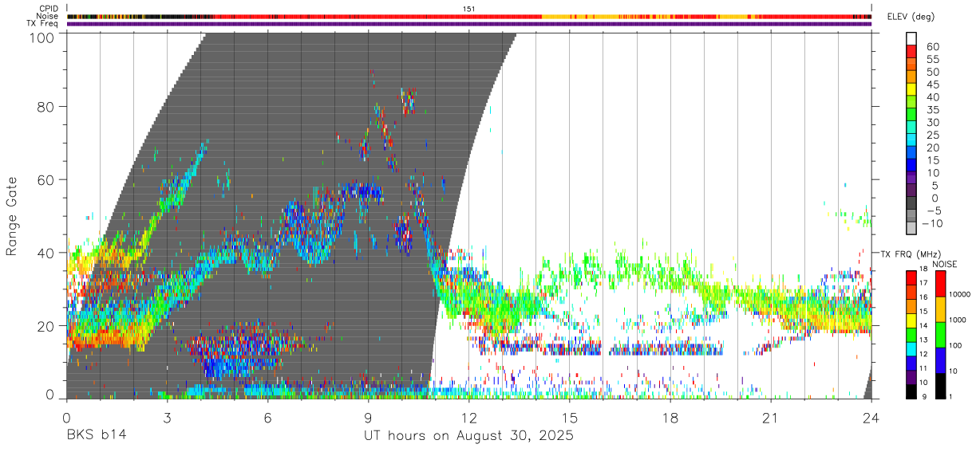
Task: Click the 35 label on ELEV colorbar
Action: pos(932,110)
